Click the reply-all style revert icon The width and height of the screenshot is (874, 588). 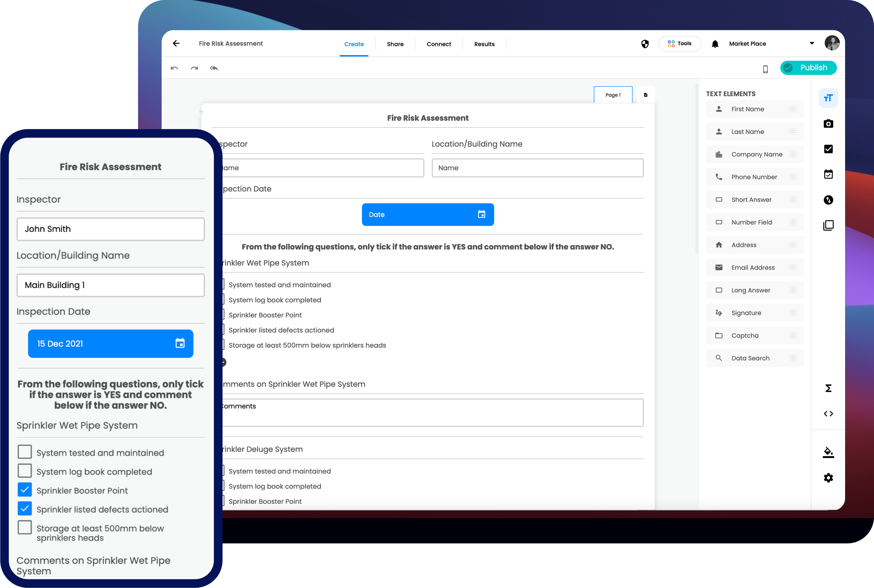click(214, 68)
